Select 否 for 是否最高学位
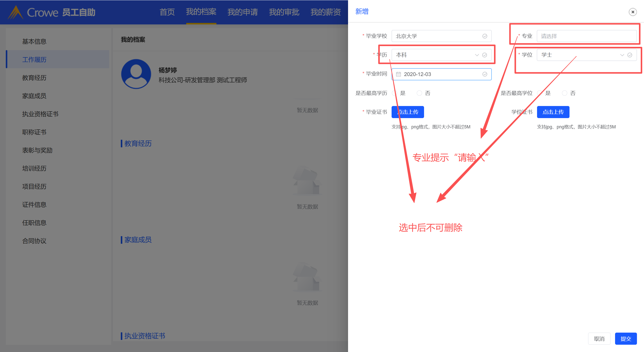This screenshot has width=644, height=352. click(564, 93)
